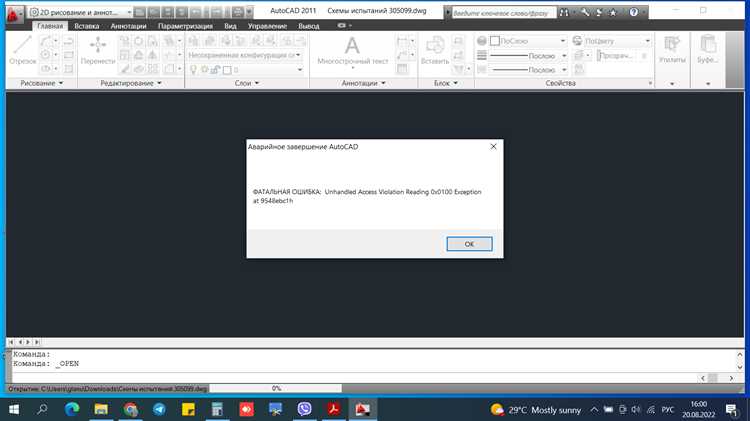Switch to the Аннотации ribbon tab
Viewport: 750px width, 421px height.
[128, 26]
